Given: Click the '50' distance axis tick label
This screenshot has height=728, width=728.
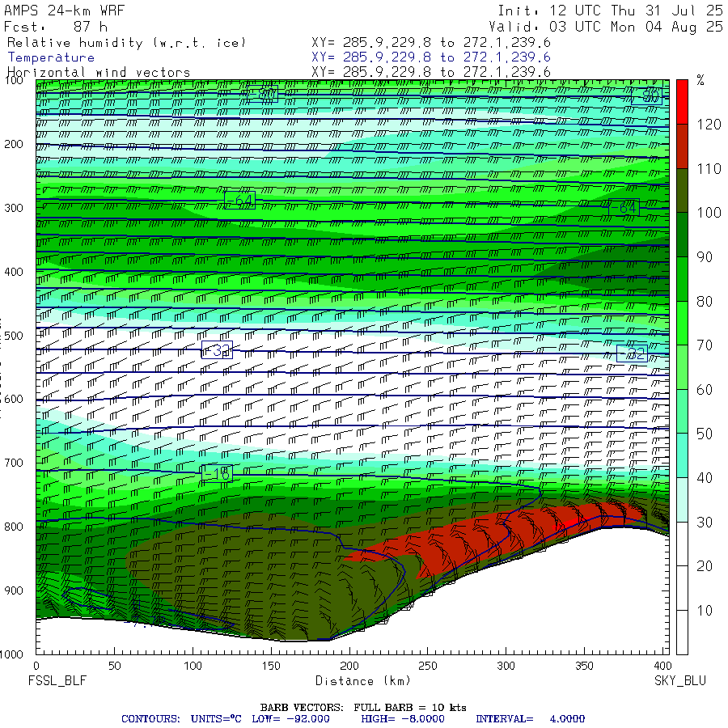Looking at the screenshot, I should point(114,666).
